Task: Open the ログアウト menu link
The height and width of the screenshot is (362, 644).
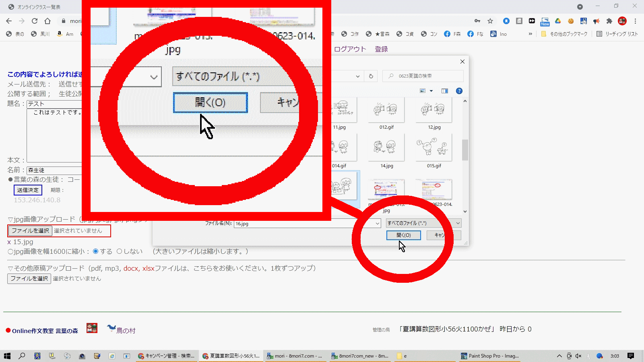Action: coord(350,49)
